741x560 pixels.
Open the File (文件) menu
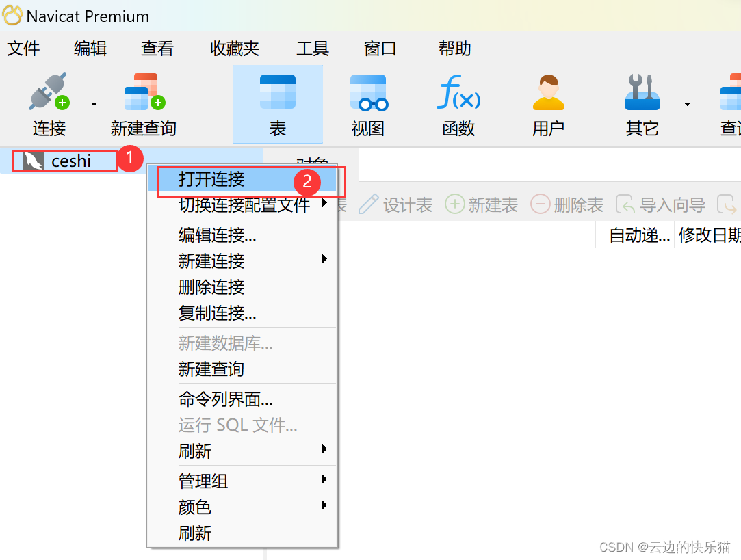(x=24, y=48)
